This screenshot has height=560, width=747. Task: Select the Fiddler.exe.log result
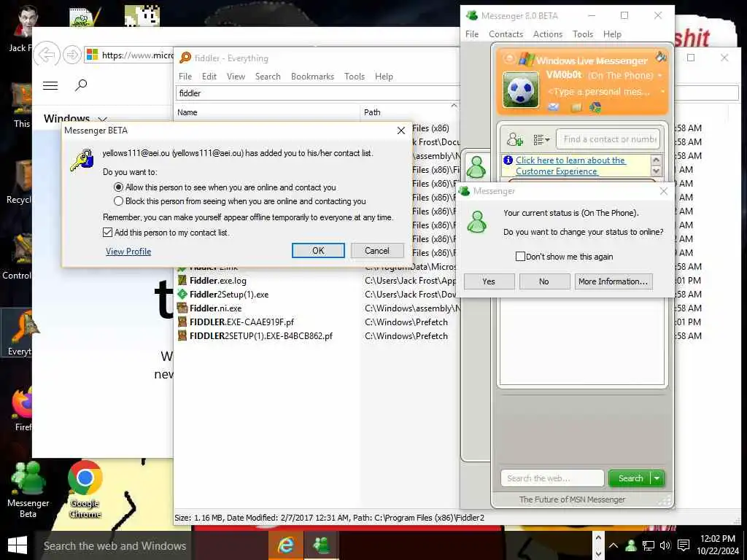[217, 281]
